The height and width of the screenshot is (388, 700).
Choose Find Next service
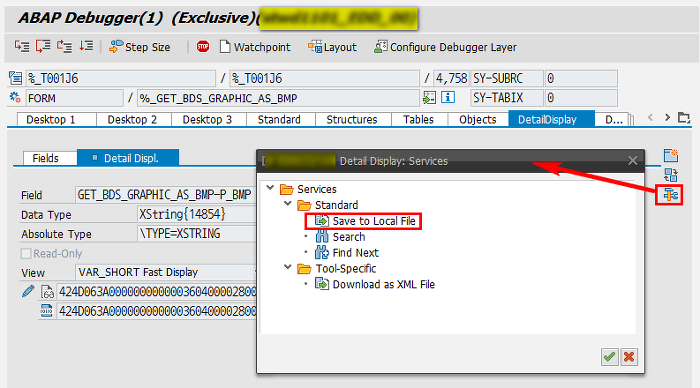click(347, 253)
